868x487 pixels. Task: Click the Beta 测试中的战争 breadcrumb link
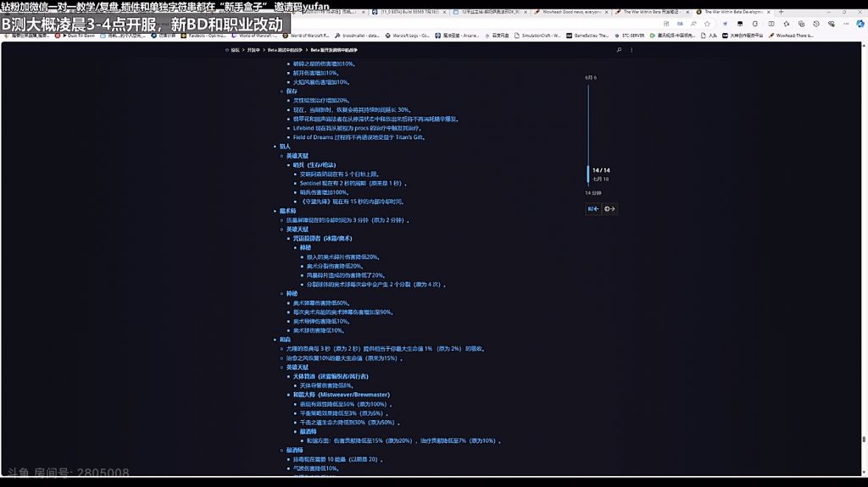[287, 50]
